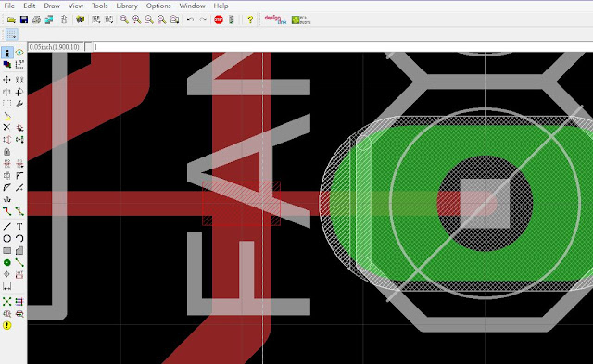The height and width of the screenshot is (364, 593).
Task: Open the File menu
Action: tap(9, 6)
